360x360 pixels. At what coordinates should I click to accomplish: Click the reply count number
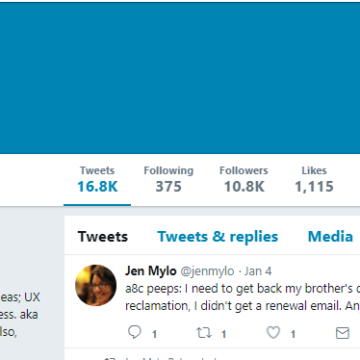point(154,334)
